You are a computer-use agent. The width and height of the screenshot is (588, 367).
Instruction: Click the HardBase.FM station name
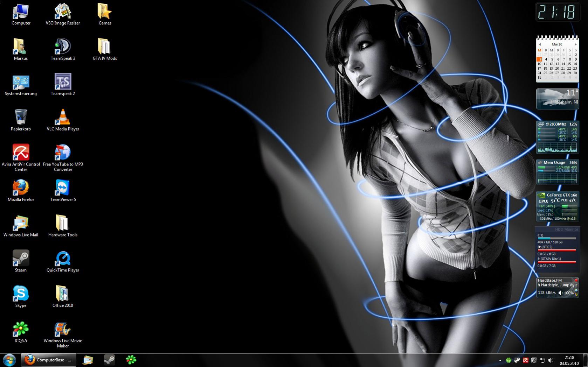(x=549, y=280)
